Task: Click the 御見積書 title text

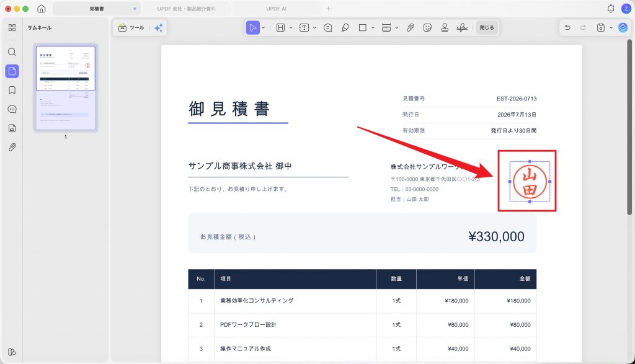Action: [x=229, y=109]
